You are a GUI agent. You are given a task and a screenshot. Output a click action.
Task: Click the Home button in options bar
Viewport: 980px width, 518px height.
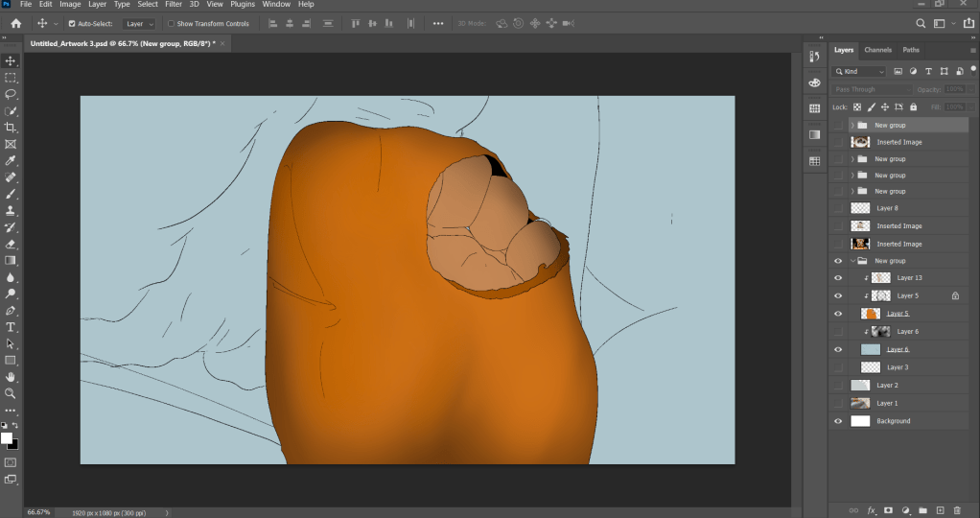point(16,23)
